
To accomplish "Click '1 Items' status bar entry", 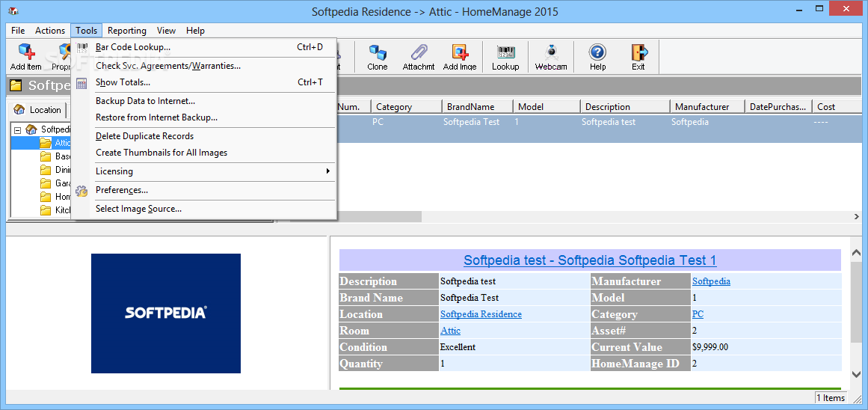I will [x=831, y=397].
